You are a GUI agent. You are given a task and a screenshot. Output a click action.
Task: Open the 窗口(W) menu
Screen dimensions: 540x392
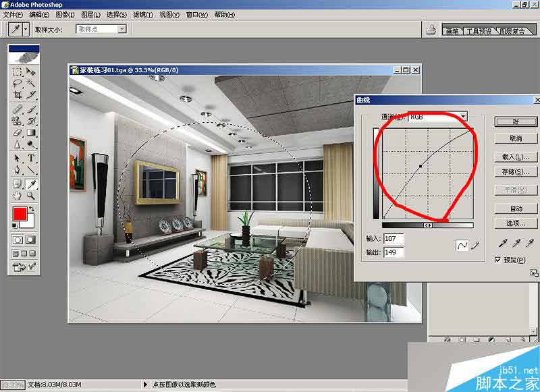tap(197, 15)
